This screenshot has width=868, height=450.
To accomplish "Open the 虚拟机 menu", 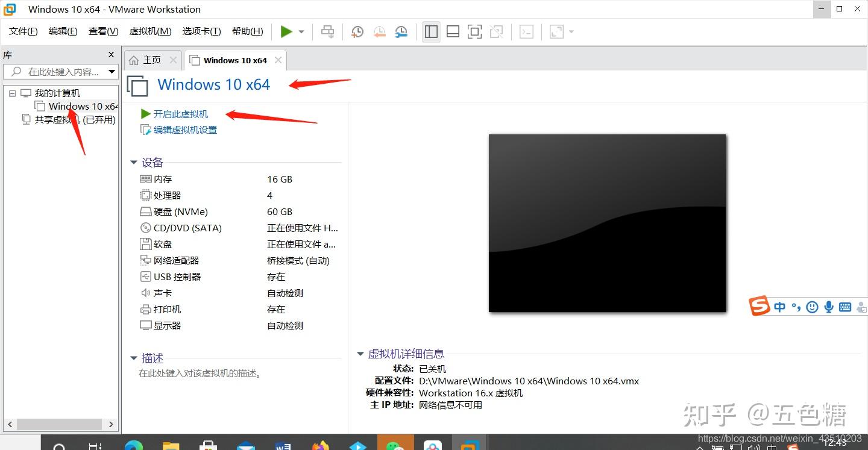I will click(x=149, y=31).
